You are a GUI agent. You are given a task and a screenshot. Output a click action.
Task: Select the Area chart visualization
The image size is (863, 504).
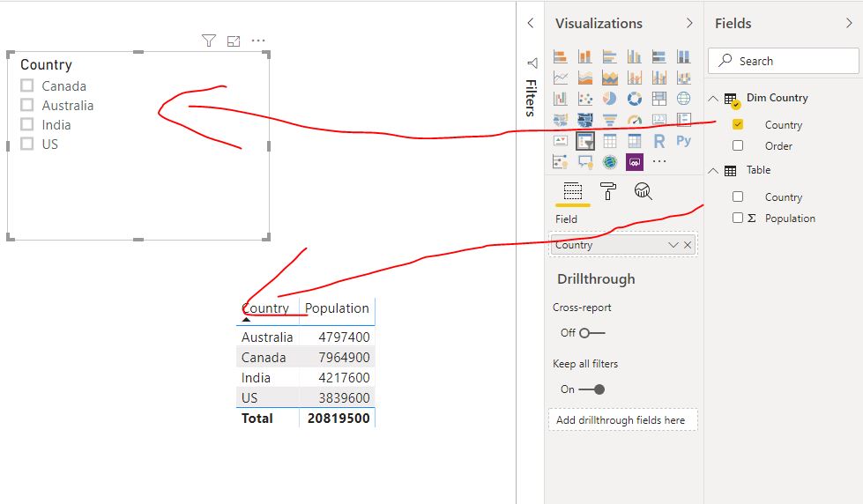(585, 78)
